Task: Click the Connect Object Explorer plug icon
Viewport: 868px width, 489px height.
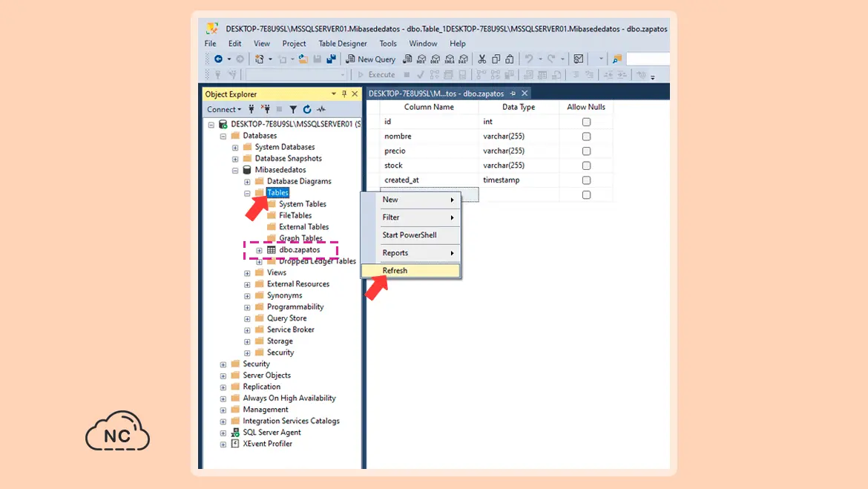Action: pos(251,109)
